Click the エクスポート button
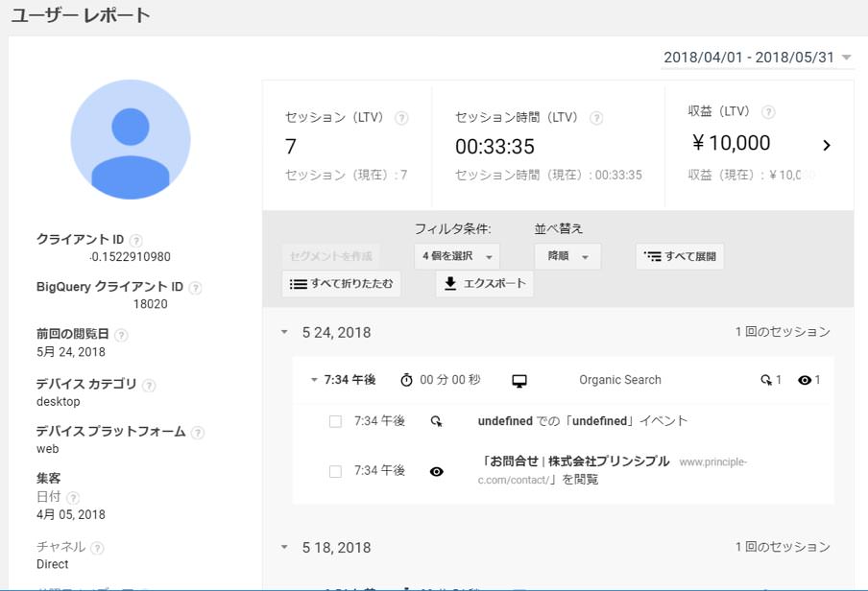Screen dimensions: 868x591 tap(484, 284)
